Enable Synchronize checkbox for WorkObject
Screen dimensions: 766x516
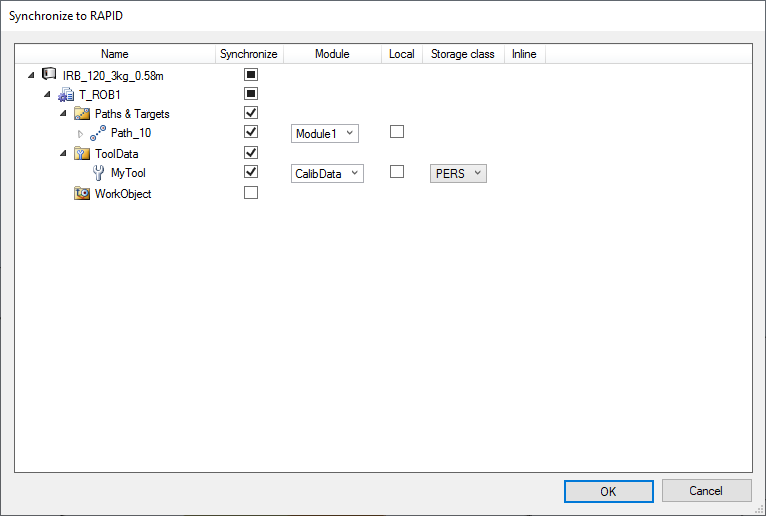click(251, 193)
